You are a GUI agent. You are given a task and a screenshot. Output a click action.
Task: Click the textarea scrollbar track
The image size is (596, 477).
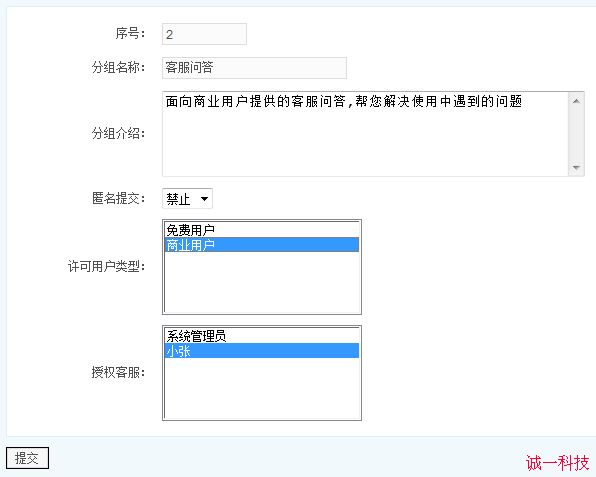tap(576, 134)
